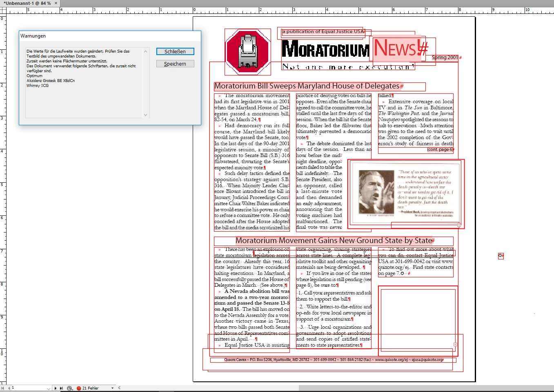
Task: Go to first page navigation icon
Action: 3,388
